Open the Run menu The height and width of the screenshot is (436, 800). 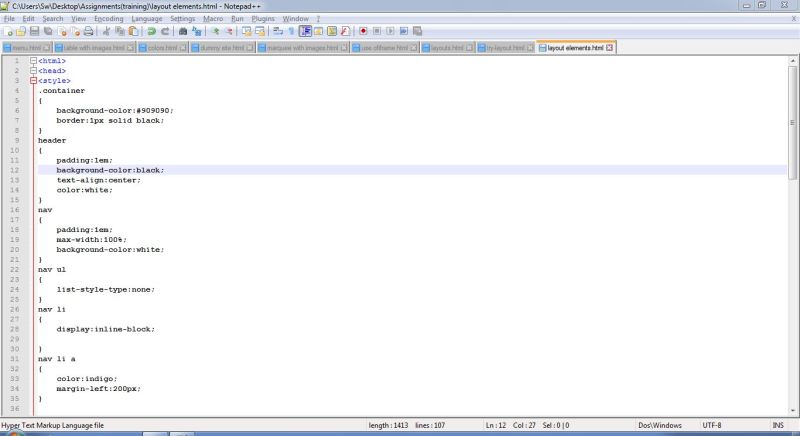tap(237, 18)
